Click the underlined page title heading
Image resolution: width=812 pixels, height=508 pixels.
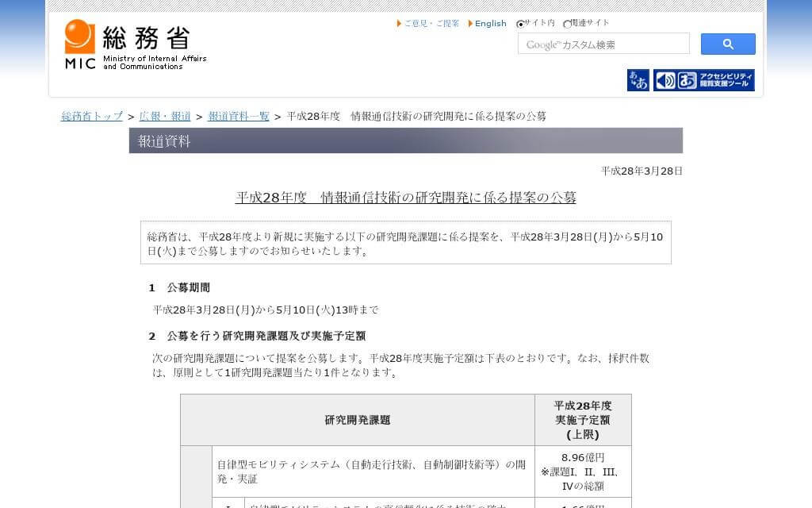click(405, 198)
